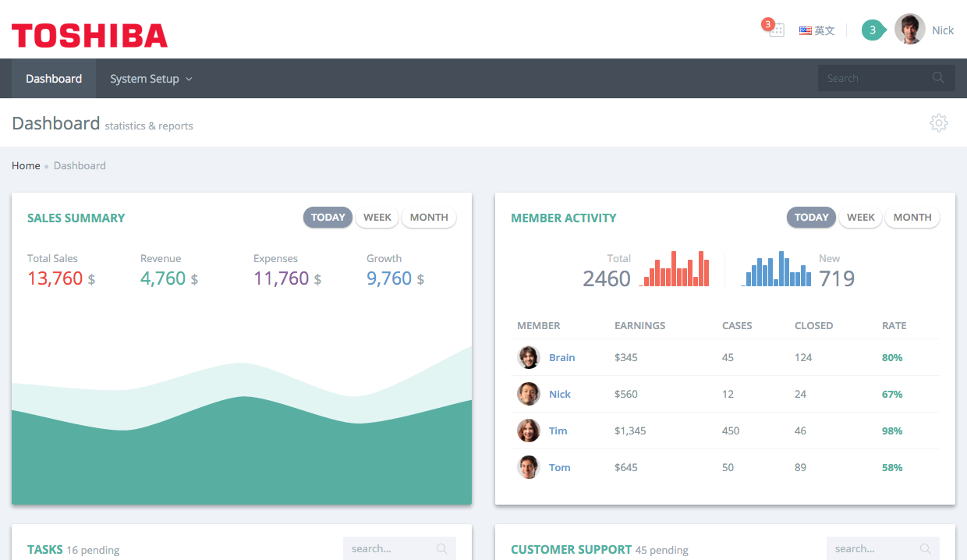967x560 pixels.
Task: Open the language selector with flag
Action: [816, 30]
